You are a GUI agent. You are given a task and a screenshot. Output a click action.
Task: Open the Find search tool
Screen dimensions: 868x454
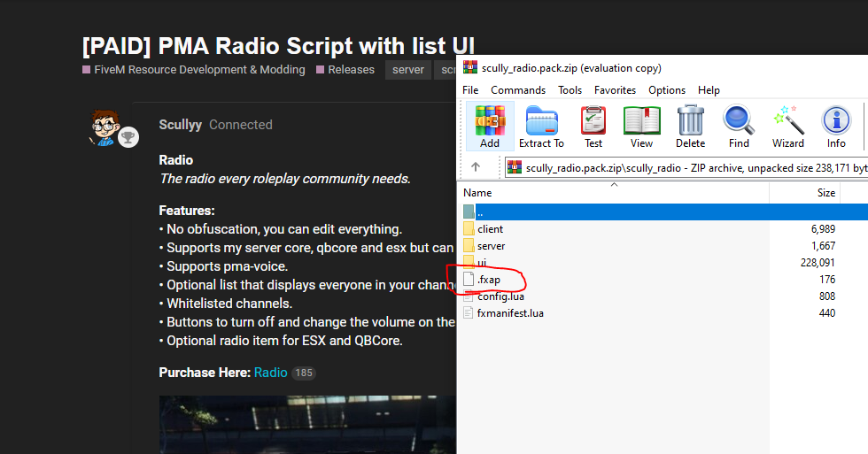[x=739, y=127]
